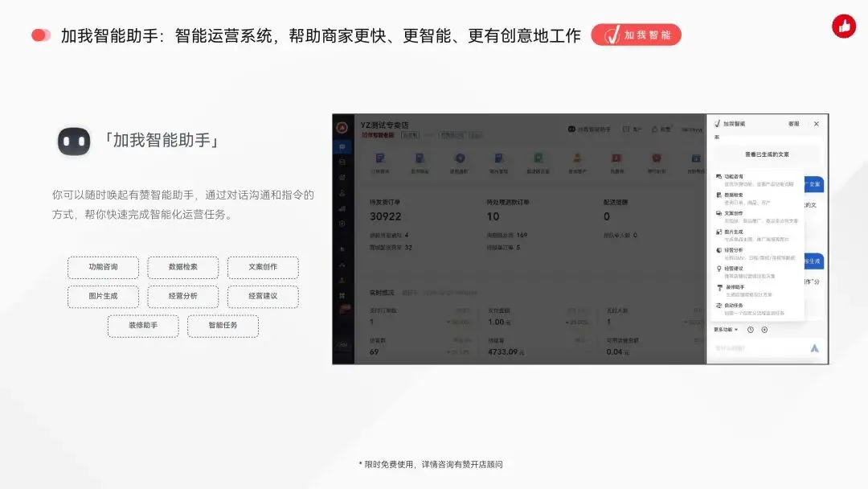Close the 加我智能 assistant panel
Screen dimensions: 868x489
tap(816, 124)
